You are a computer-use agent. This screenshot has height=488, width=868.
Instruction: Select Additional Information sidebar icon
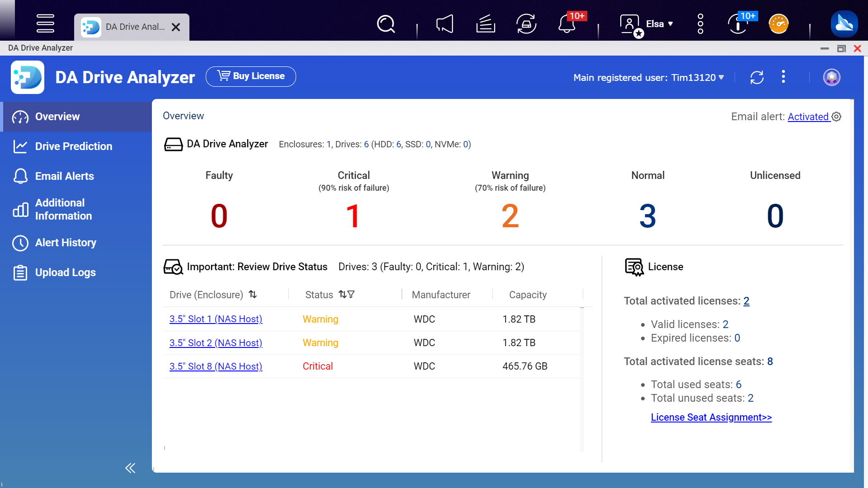coord(19,210)
